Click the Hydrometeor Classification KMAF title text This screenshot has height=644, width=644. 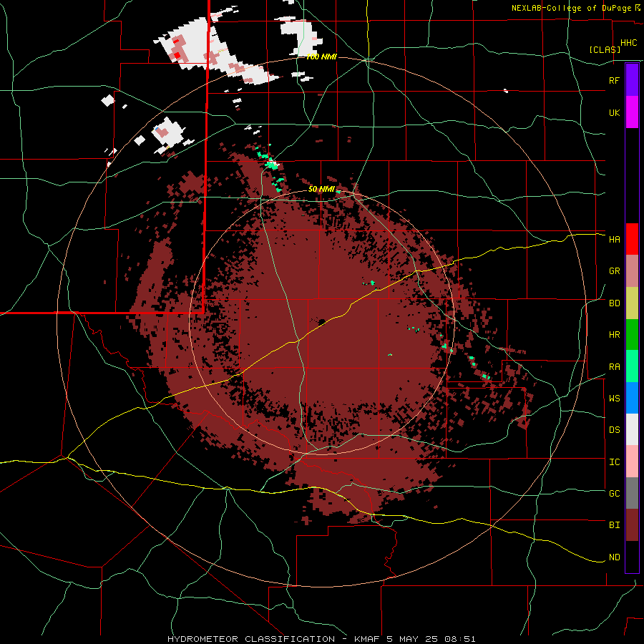point(321,639)
